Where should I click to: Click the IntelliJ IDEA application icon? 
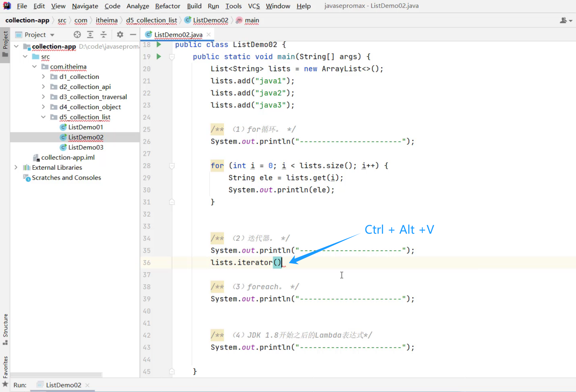click(x=7, y=6)
